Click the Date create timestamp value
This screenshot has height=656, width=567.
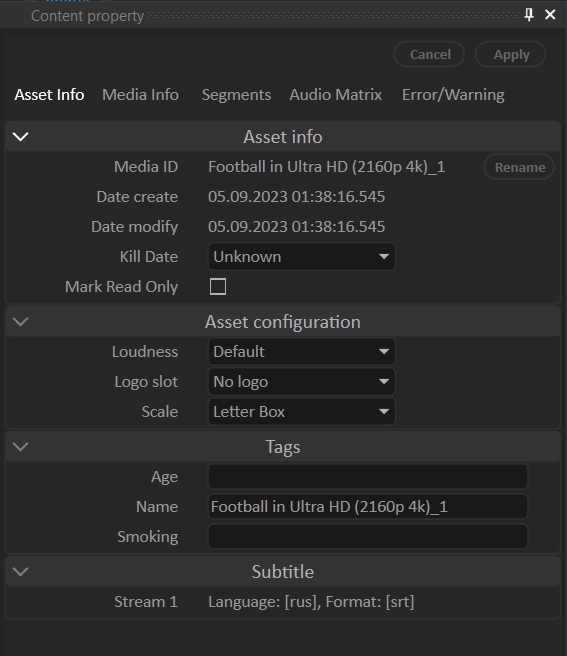[x=296, y=197]
